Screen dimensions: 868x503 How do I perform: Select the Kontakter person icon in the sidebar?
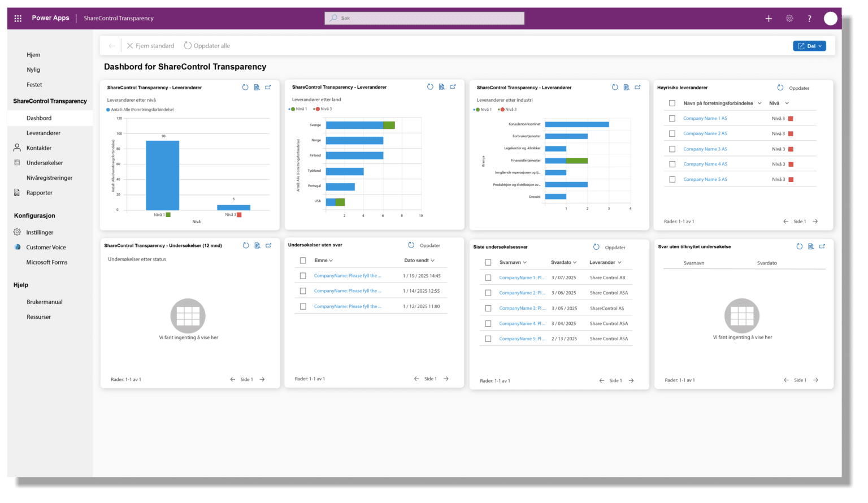click(17, 148)
